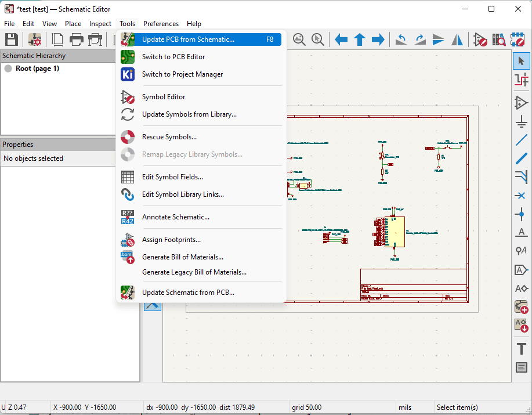Select the Net Label tool
The image size is (532, 415).
coord(521,232)
